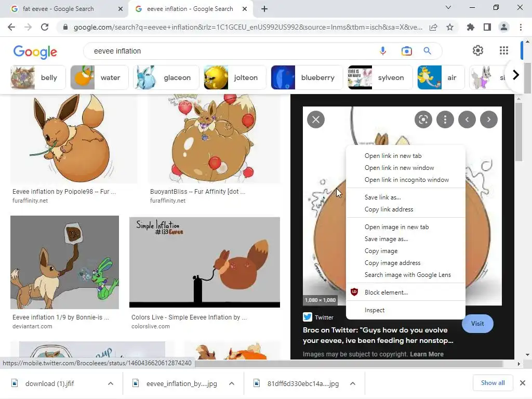Open Chrome tab search chevron
This screenshot has height=399, width=532.
[448, 7]
